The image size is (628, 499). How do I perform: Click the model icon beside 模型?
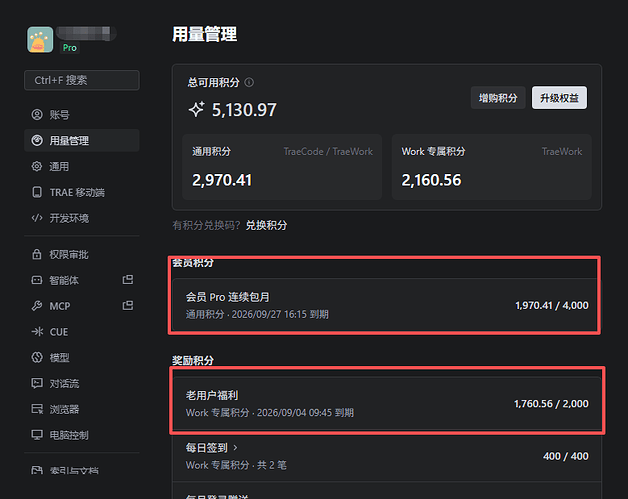click(x=37, y=357)
